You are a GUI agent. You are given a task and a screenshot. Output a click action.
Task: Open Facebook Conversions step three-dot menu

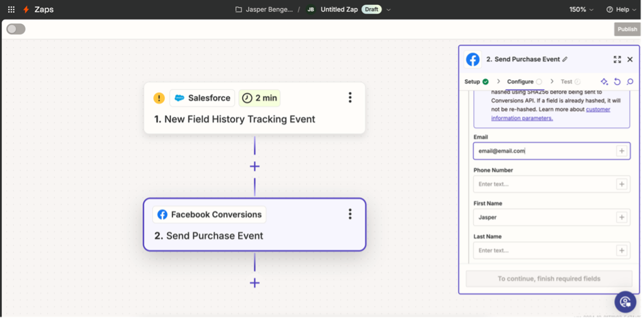point(350,214)
